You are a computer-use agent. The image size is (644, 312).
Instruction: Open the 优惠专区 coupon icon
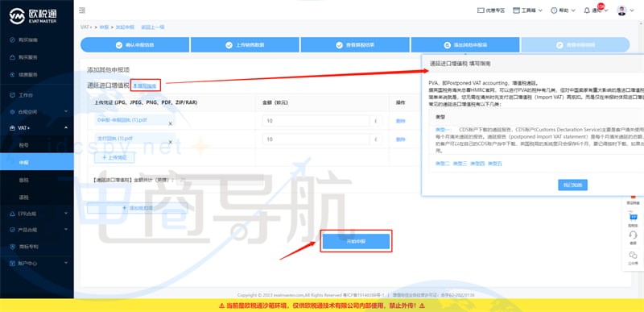click(481, 10)
